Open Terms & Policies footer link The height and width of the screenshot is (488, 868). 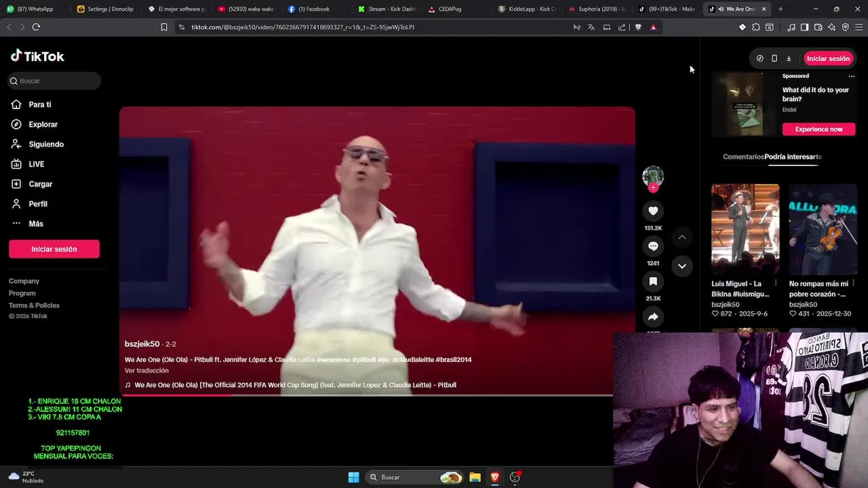coord(34,305)
